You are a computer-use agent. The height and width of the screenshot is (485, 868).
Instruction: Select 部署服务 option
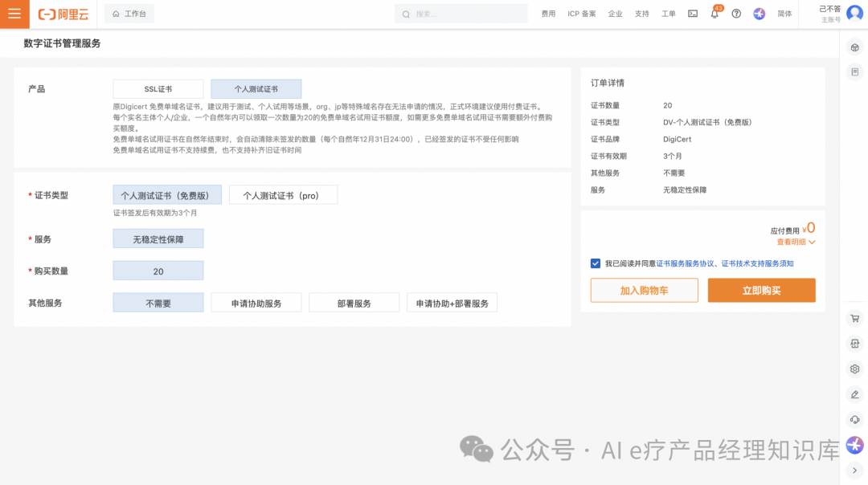click(x=354, y=303)
